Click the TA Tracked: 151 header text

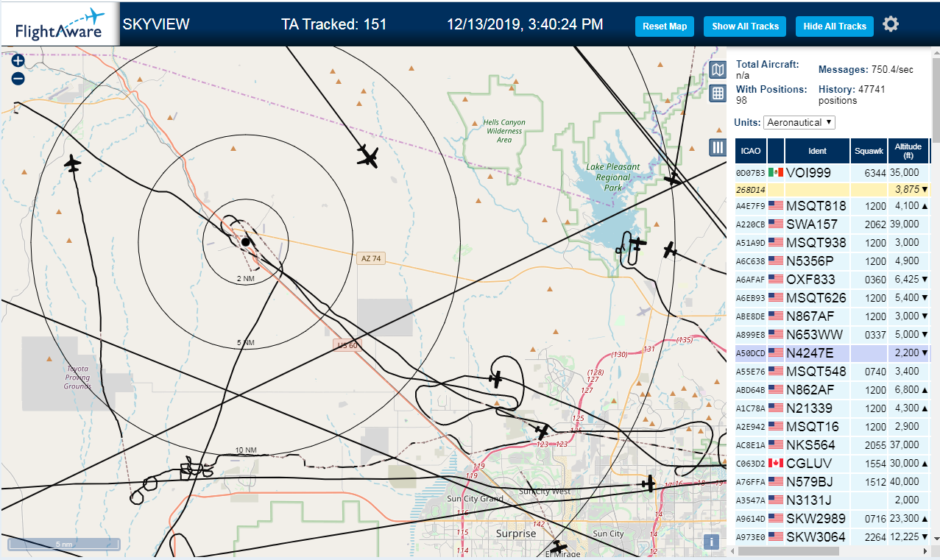tap(333, 24)
